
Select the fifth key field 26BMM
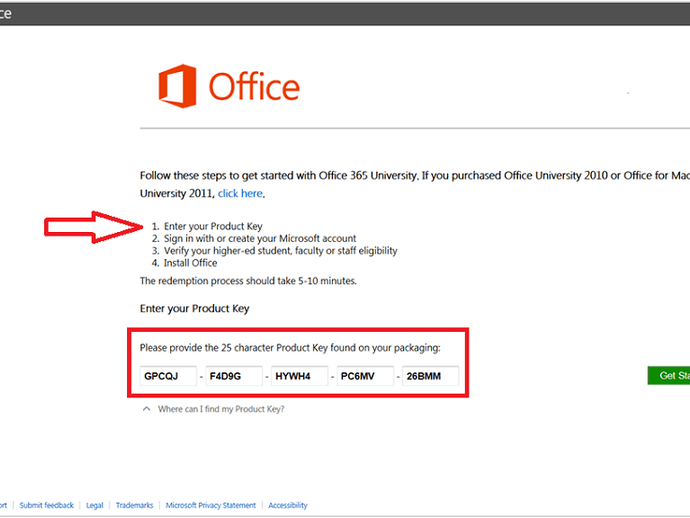click(431, 376)
